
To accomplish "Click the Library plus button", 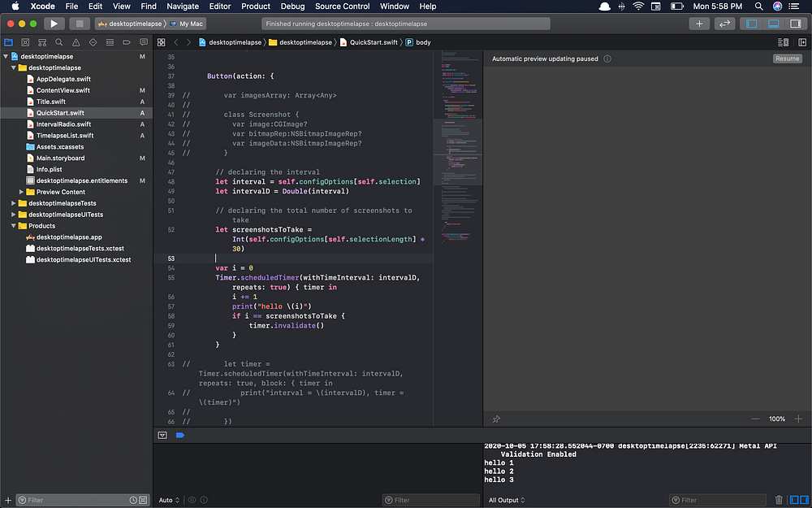I will pyautogui.click(x=699, y=24).
